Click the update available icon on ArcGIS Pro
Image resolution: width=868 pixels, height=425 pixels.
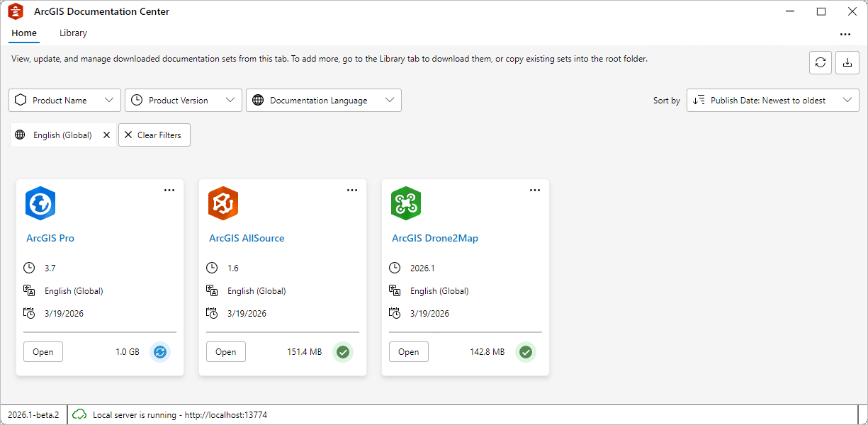[160, 352]
